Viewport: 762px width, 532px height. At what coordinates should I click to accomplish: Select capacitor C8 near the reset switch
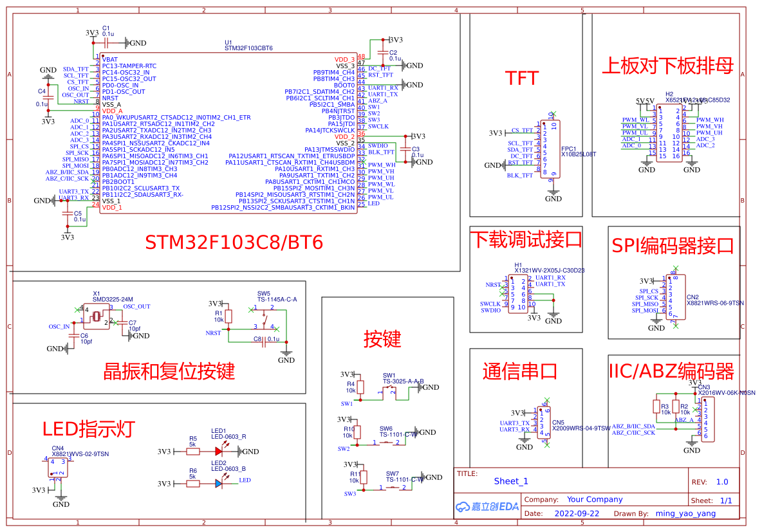coord(264,342)
